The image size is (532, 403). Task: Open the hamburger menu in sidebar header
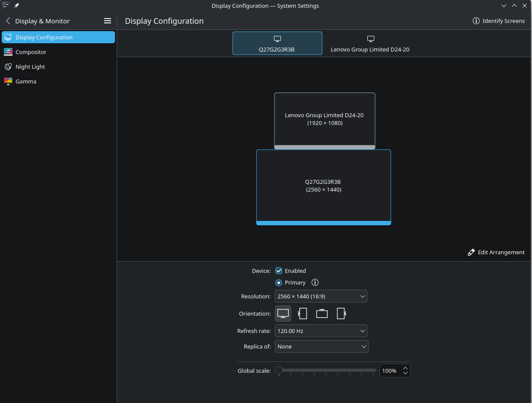[108, 21]
